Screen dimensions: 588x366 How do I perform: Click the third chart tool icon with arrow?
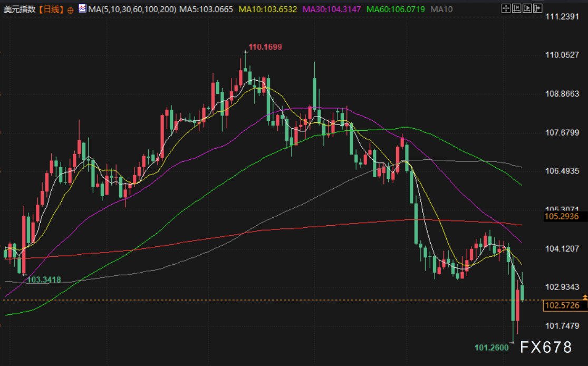(526, 8)
